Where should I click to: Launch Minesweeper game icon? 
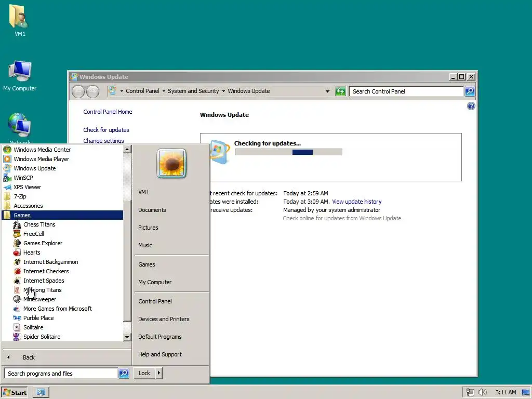17,299
